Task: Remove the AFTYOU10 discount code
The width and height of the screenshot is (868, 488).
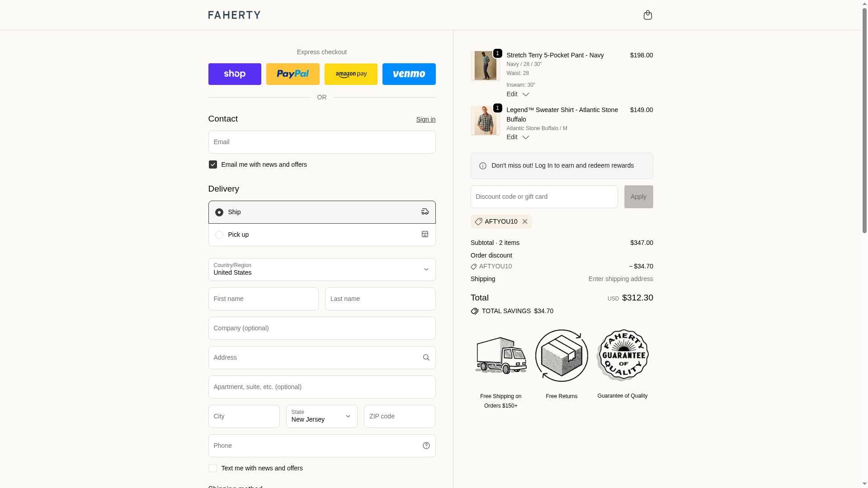Action: tap(524, 221)
